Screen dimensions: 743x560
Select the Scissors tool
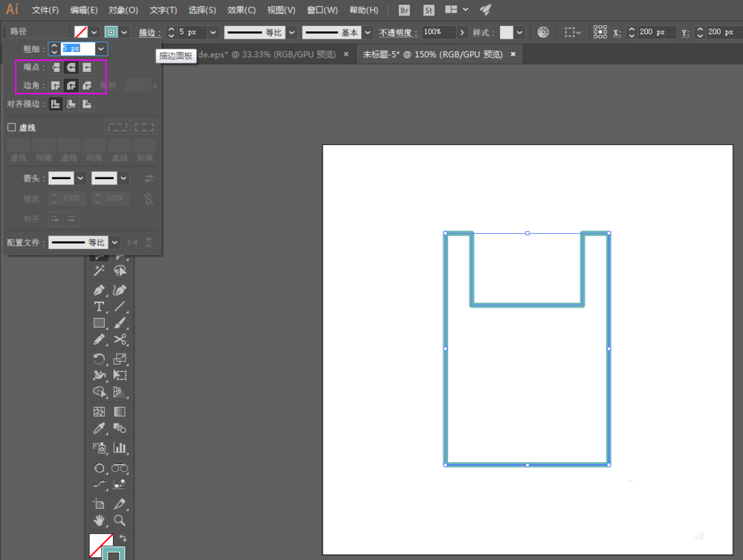[x=120, y=339]
